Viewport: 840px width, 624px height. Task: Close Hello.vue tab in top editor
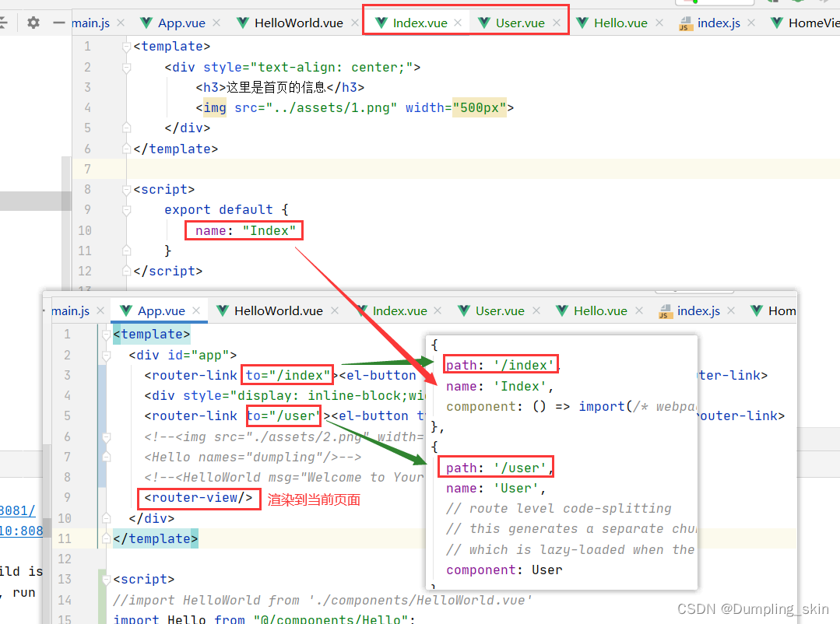point(659,23)
